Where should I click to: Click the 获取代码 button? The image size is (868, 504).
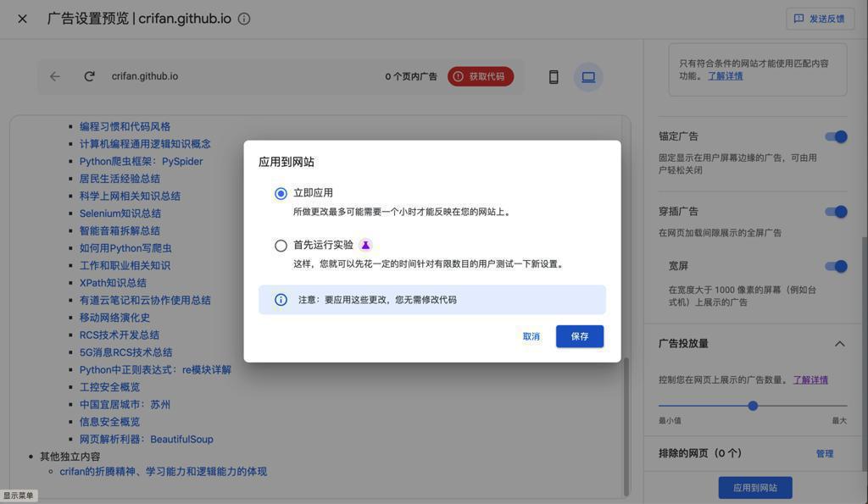click(481, 76)
